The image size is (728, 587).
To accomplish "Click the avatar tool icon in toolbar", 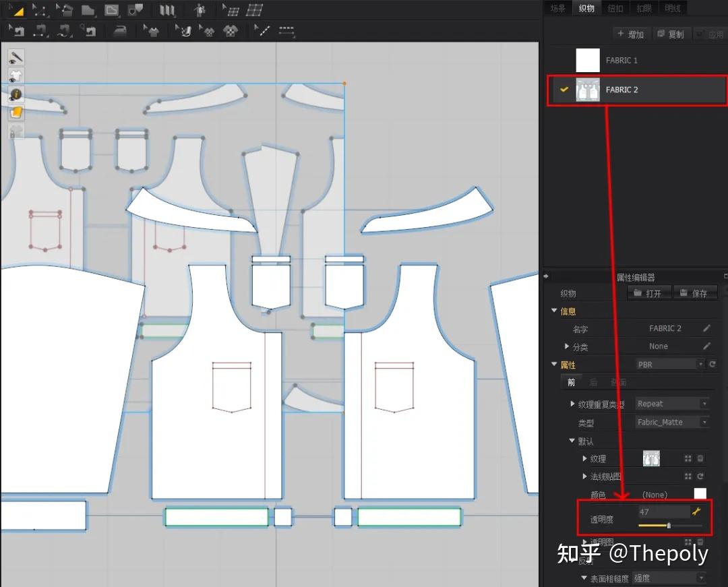I will (x=199, y=10).
